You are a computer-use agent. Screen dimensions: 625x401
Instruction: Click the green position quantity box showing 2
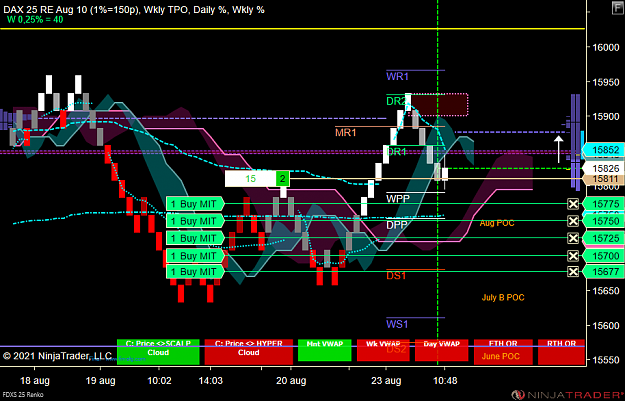tap(283, 179)
